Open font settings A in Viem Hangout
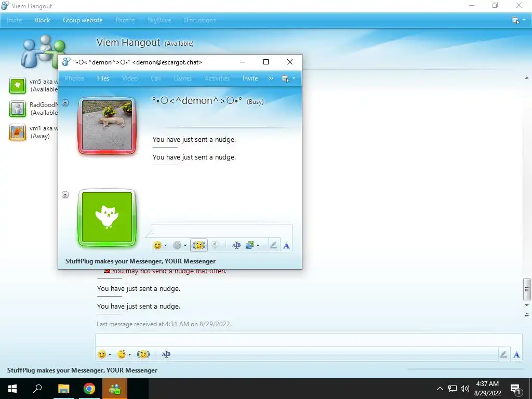 pyautogui.click(x=516, y=354)
